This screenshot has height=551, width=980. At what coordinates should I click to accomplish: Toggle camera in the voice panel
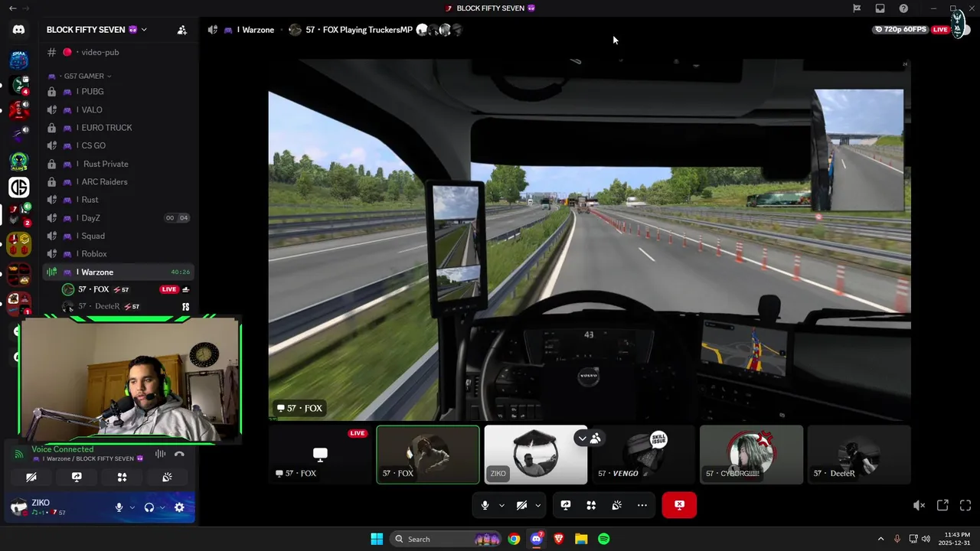coord(31,477)
